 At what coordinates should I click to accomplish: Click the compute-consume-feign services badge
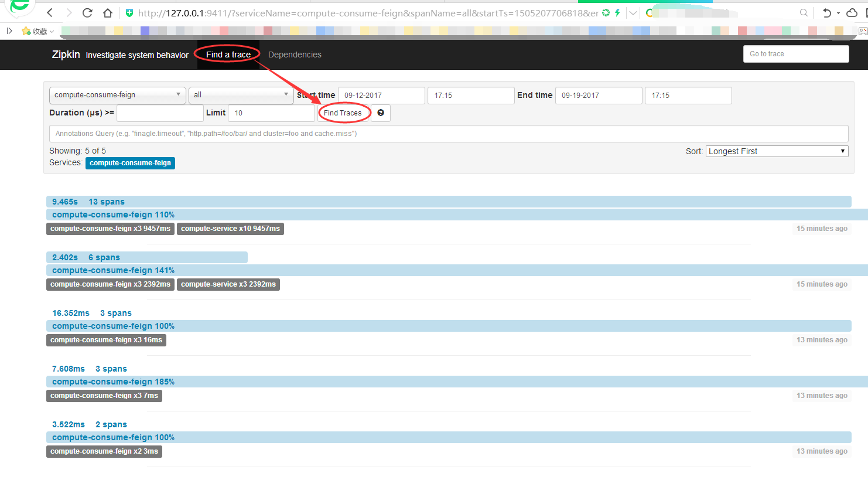130,163
